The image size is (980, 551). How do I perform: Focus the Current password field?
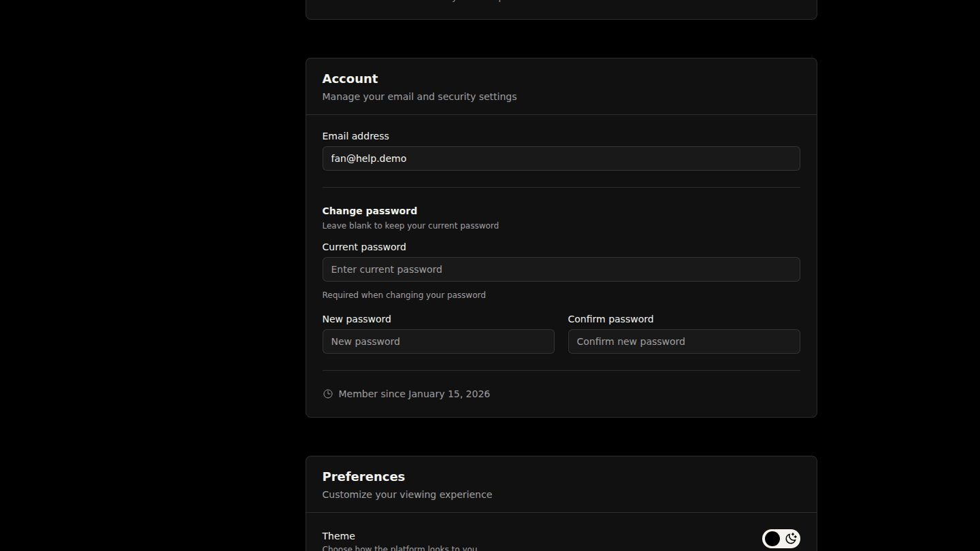561,269
